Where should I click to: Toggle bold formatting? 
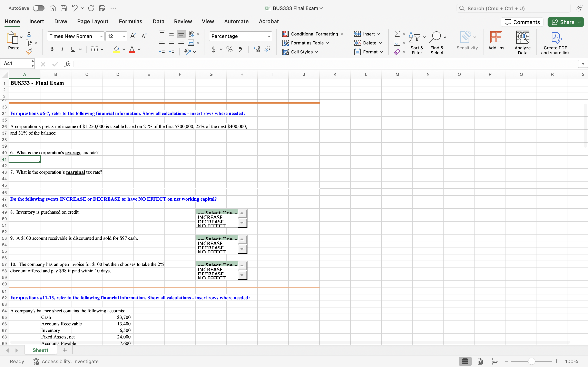[x=52, y=49]
